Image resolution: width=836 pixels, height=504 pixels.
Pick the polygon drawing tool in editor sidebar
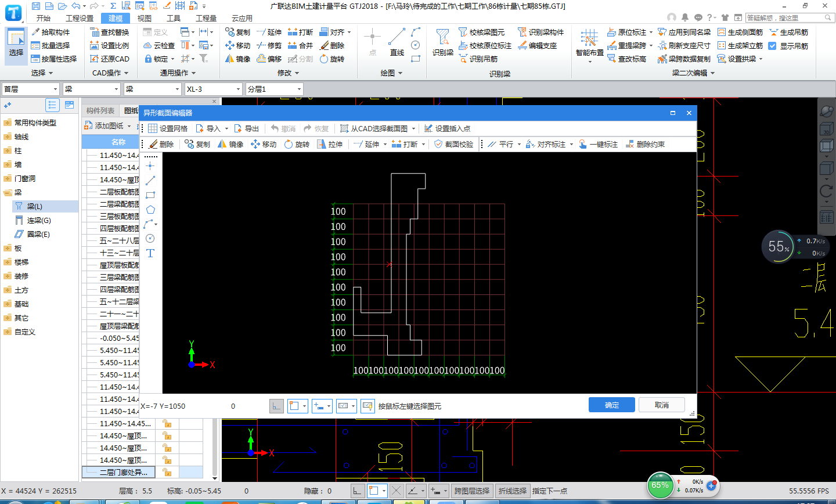[150, 210]
